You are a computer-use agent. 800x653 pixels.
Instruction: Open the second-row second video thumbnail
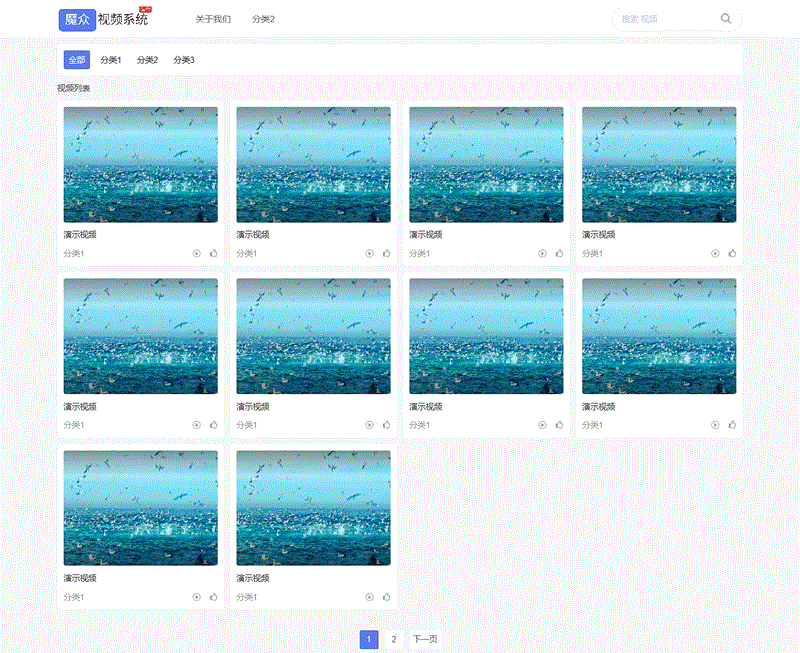pos(313,336)
